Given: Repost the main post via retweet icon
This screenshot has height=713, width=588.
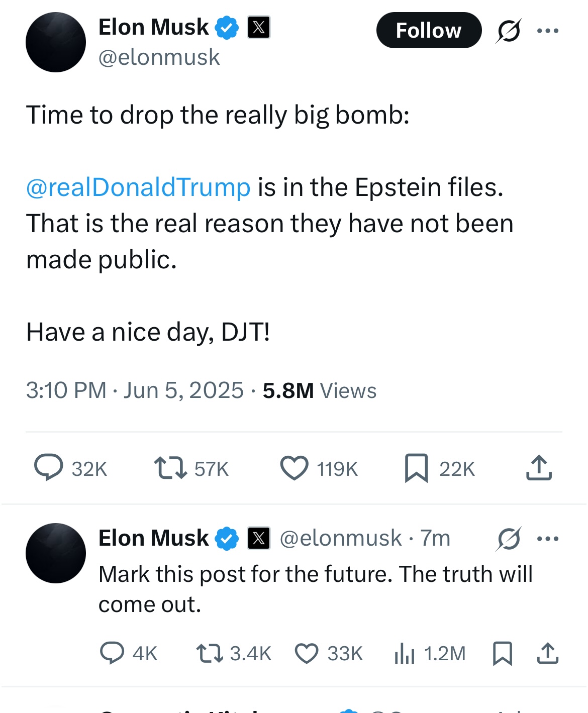Looking at the screenshot, I should (170, 468).
